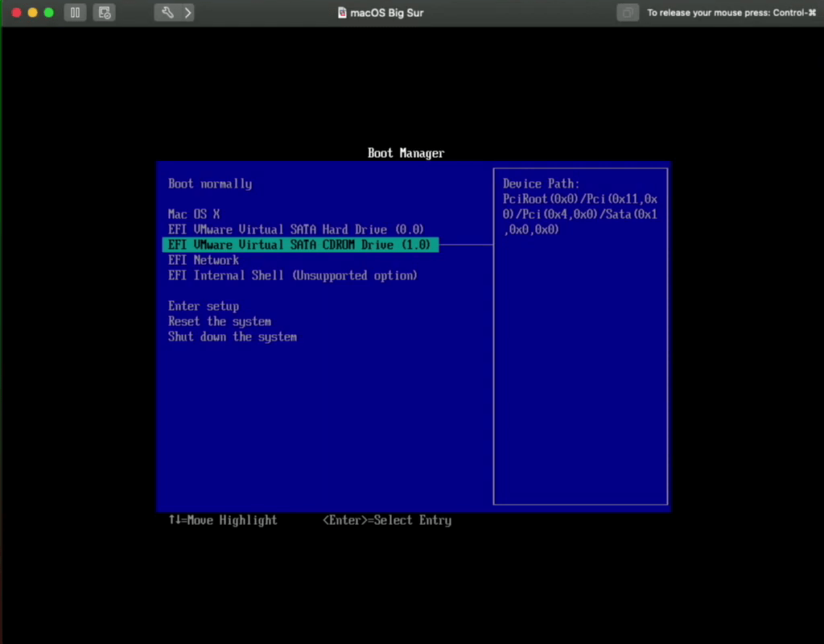Maximize the VM window with green button
The width and height of the screenshot is (824, 644).
(49, 13)
